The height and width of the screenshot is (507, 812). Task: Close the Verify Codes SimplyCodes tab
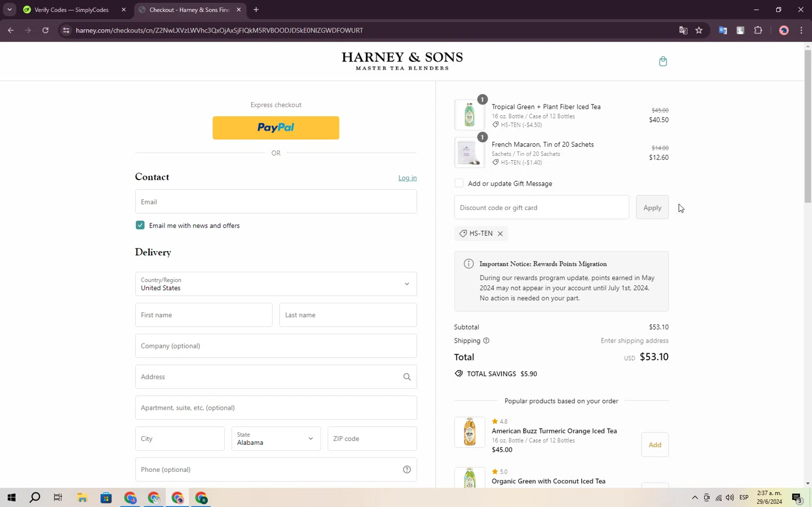(x=123, y=10)
